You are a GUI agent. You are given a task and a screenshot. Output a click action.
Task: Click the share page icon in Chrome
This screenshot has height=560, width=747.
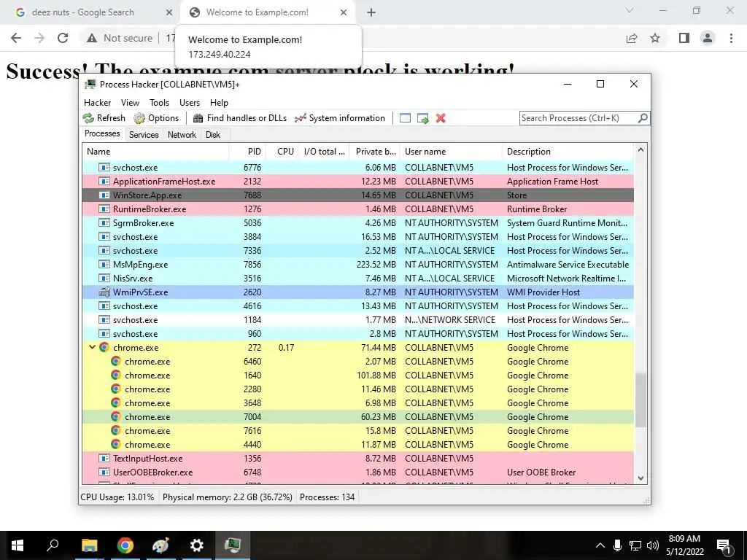(632, 38)
